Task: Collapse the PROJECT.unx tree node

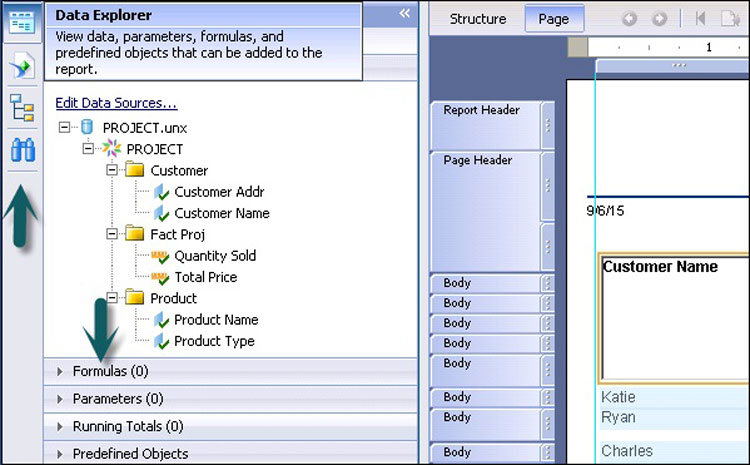Action: [64, 128]
